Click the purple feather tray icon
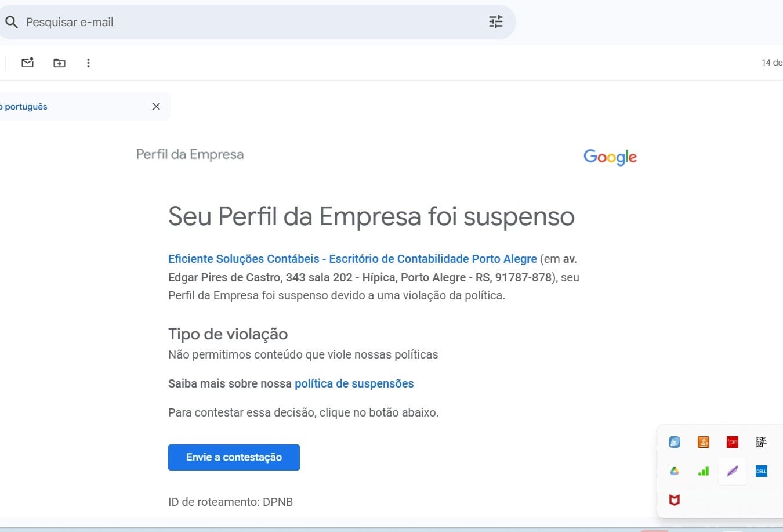Viewport: 783px width, 532px height. click(733, 471)
